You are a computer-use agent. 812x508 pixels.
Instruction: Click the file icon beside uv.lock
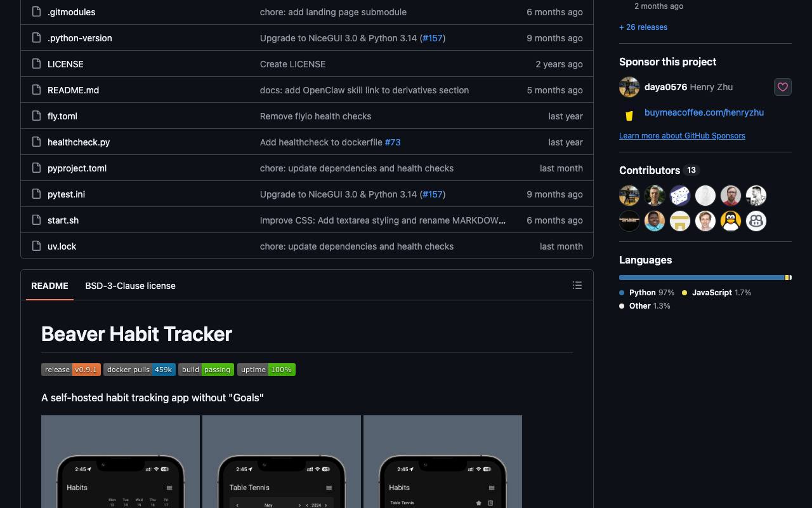(x=37, y=246)
